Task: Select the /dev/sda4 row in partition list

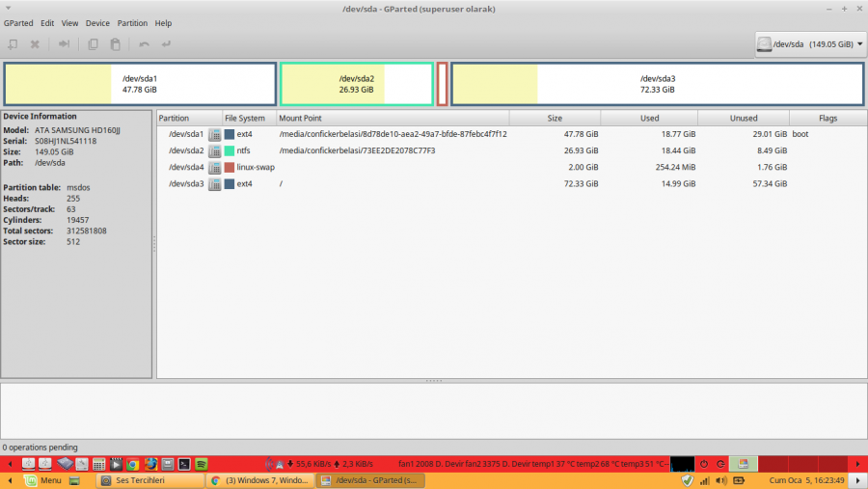Action: pos(512,167)
